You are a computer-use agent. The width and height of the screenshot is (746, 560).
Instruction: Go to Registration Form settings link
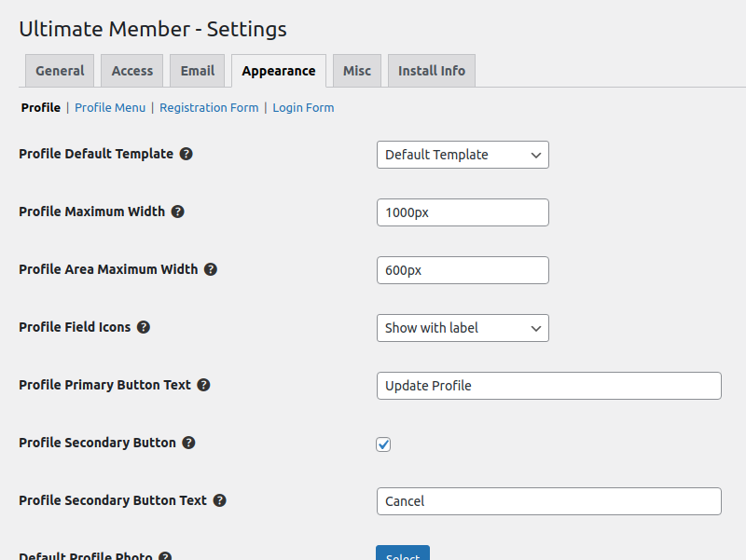209,108
